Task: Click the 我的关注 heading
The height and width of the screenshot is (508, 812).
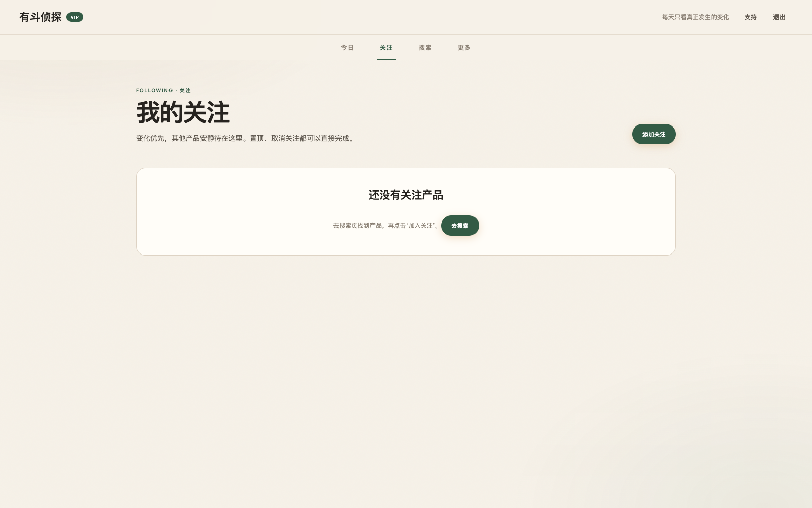Action: (x=183, y=112)
